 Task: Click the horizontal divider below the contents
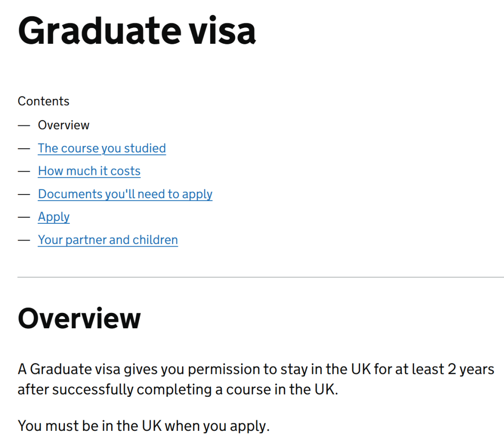261,277
